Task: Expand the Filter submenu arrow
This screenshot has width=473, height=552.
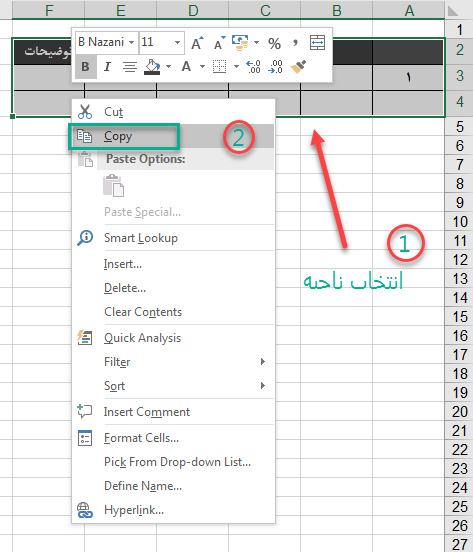Action: coord(263,362)
